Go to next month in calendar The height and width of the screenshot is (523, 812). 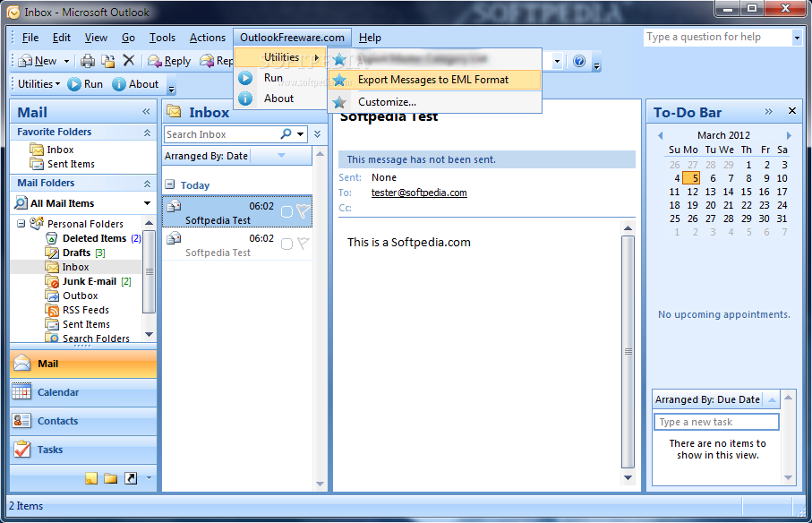789,135
